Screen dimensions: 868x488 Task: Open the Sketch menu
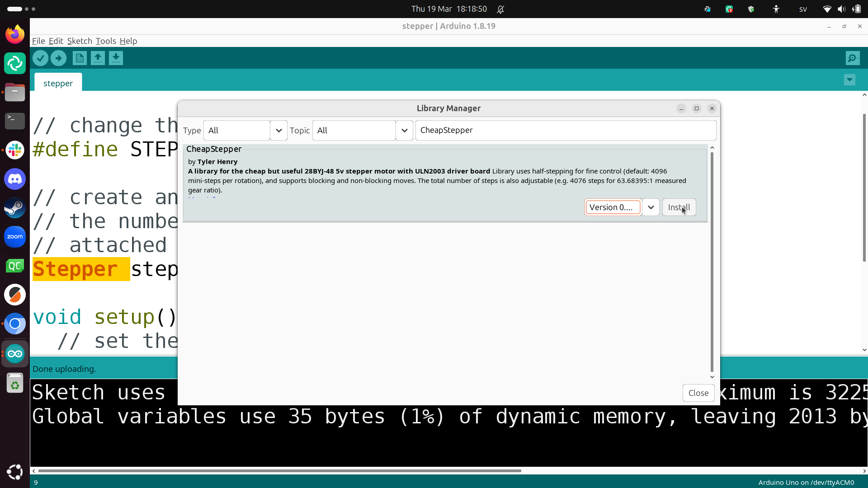pos(80,41)
